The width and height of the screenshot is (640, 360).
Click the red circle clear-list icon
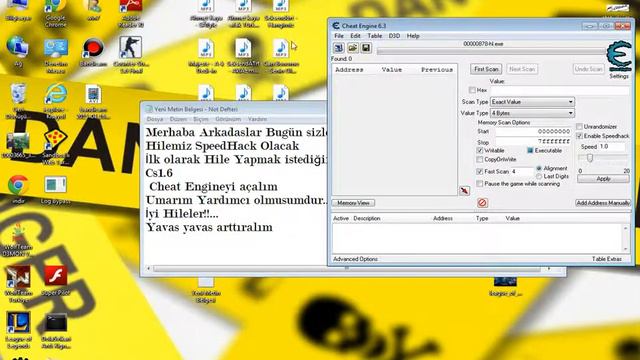tap(482, 202)
